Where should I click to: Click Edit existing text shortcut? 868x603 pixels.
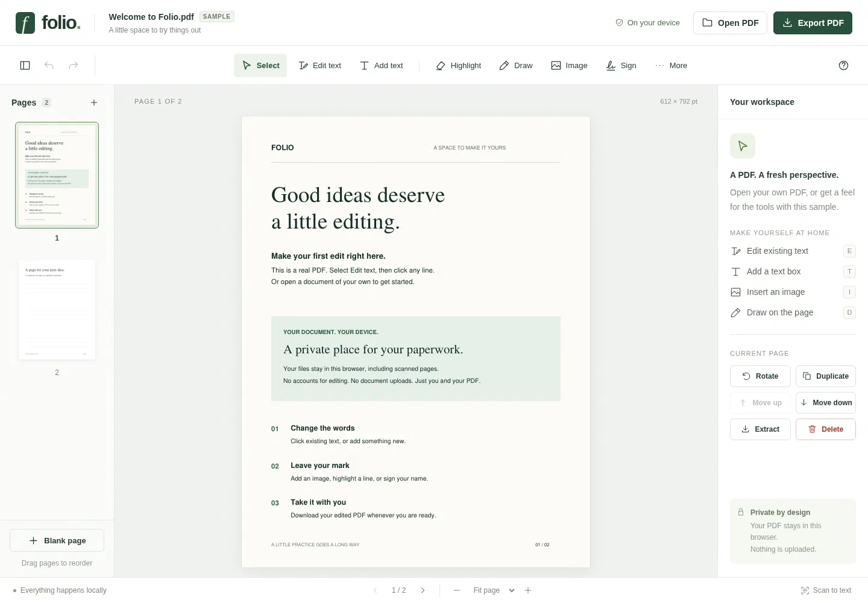pyautogui.click(x=793, y=251)
